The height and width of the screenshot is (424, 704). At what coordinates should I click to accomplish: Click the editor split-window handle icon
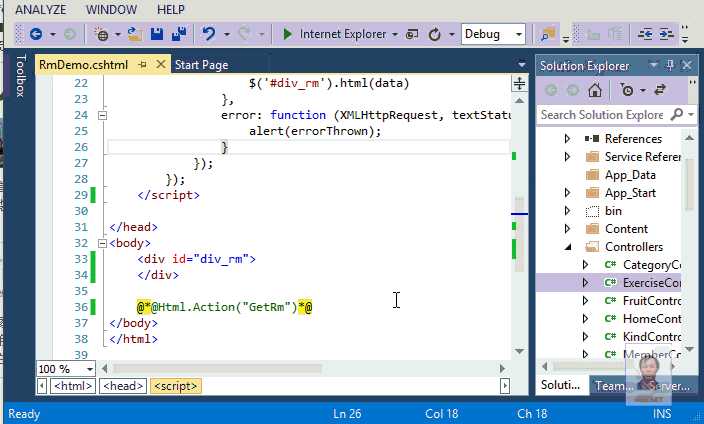coord(519,84)
